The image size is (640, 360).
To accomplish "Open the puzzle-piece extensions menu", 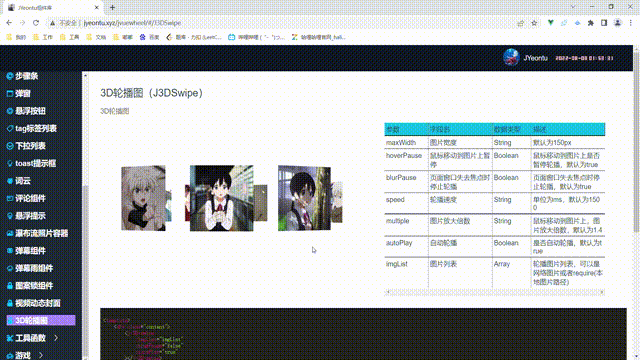I will coord(591,23).
